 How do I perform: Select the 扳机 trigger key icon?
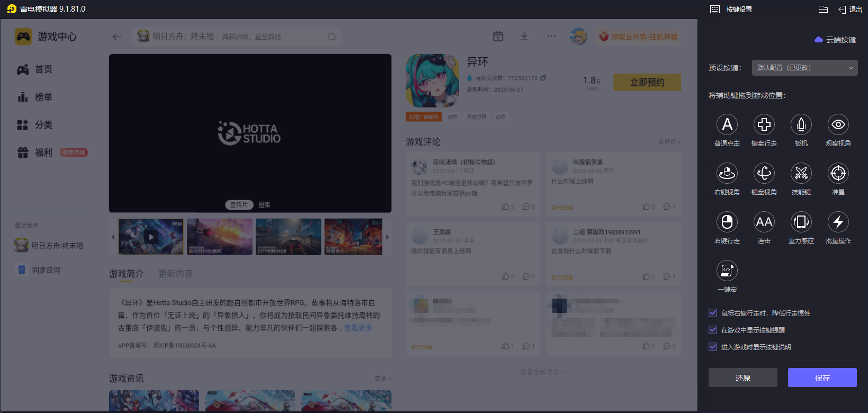coord(801,124)
